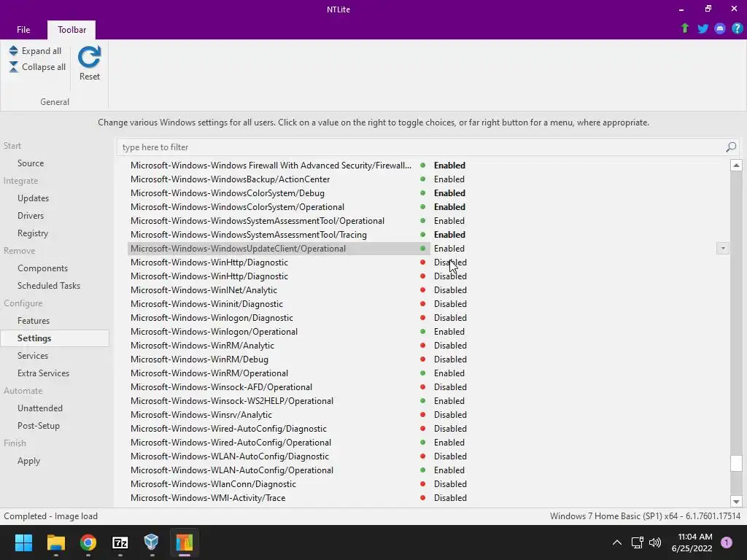Viewport: 747px width, 560px height.
Task: Go to Apply page
Action: click(28, 461)
